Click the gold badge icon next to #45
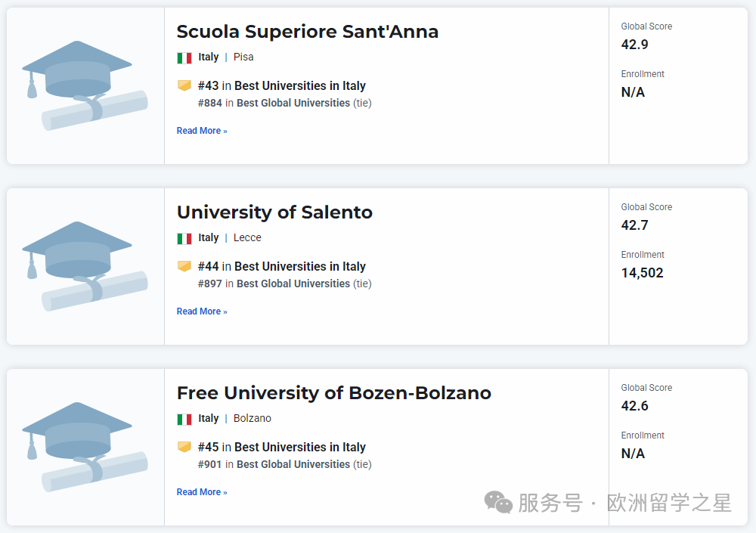This screenshot has width=756, height=533. (184, 447)
